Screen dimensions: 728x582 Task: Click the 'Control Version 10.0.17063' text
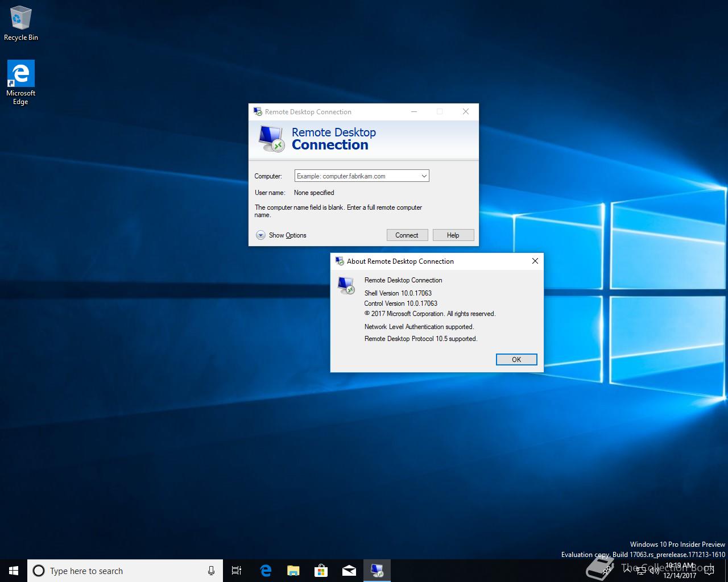click(401, 304)
